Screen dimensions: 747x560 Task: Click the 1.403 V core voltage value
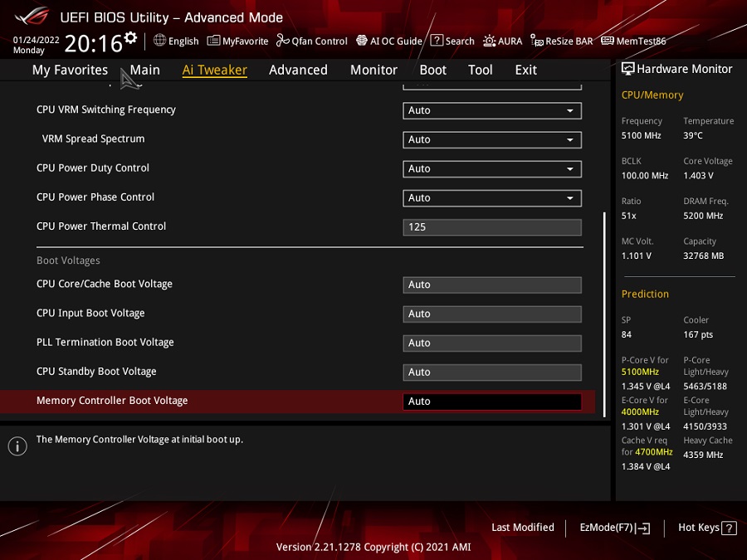click(x=698, y=175)
